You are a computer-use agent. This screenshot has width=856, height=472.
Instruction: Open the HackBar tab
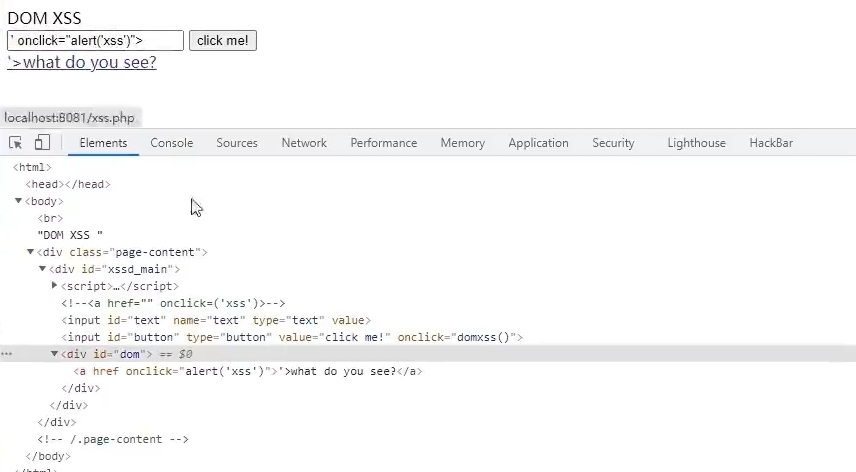(x=771, y=143)
